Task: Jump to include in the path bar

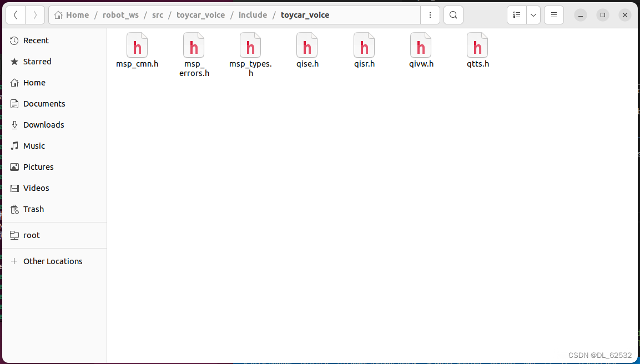Action: tap(253, 15)
